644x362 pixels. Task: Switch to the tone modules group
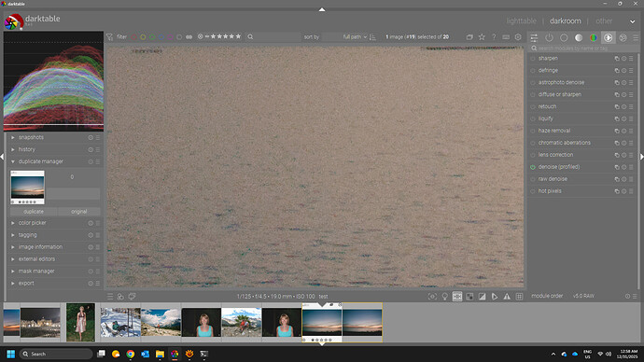(x=579, y=37)
